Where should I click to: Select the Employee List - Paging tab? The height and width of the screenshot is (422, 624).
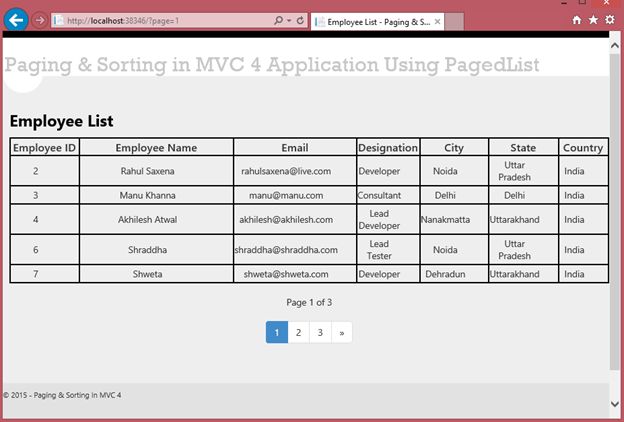coord(377,22)
